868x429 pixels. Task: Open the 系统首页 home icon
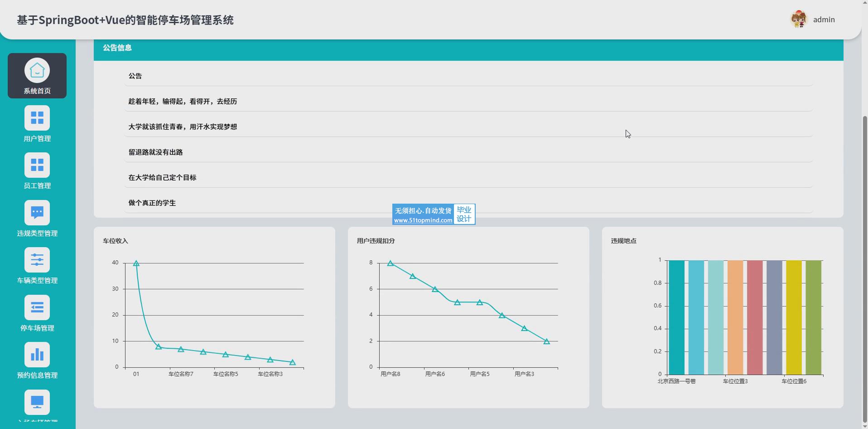(x=37, y=71)
